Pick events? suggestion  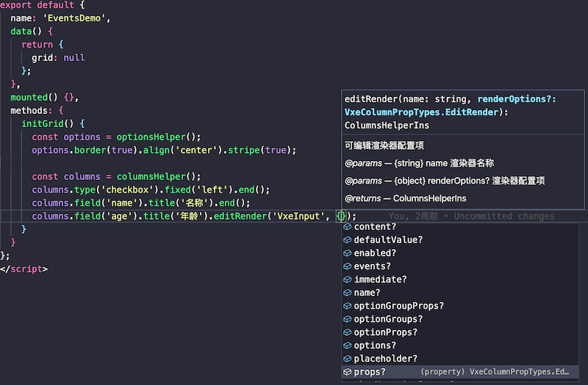point(460,266)
